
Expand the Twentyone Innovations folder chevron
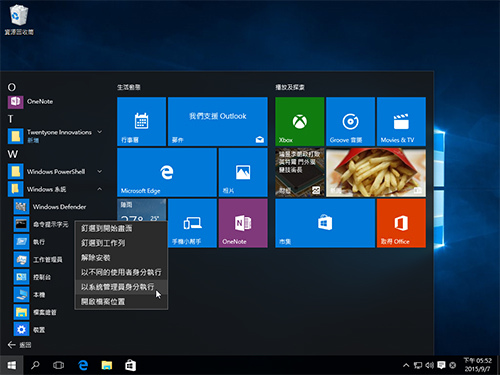[100, 132]
